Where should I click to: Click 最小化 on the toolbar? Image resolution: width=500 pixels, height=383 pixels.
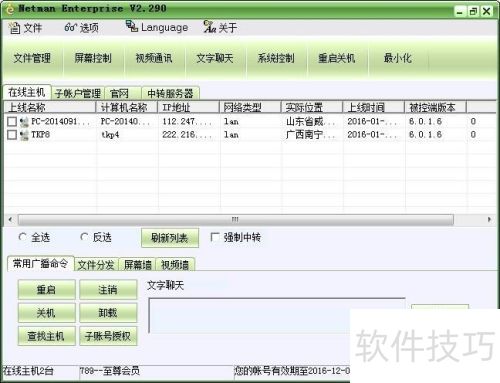(398, 58)
